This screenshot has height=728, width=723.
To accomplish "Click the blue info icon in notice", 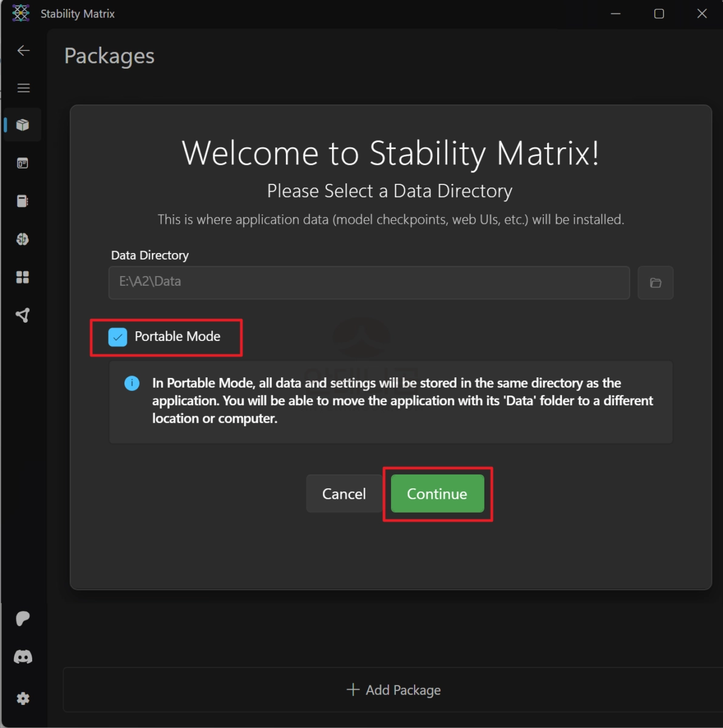I will tap(132, 383).
